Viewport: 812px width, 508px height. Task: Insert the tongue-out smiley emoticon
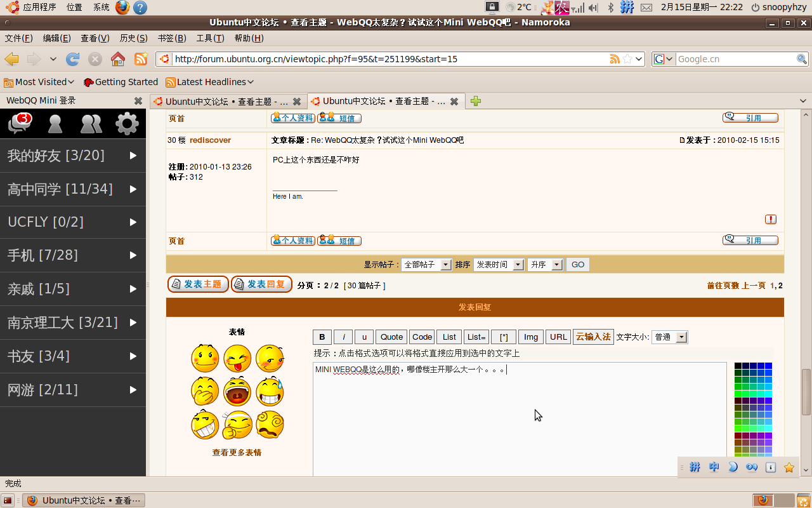point(237,358)
